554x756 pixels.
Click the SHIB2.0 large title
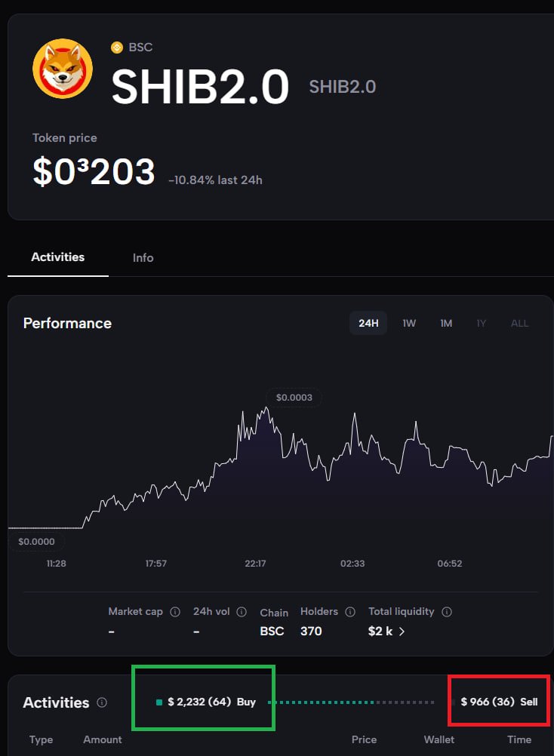coord(200,87)
